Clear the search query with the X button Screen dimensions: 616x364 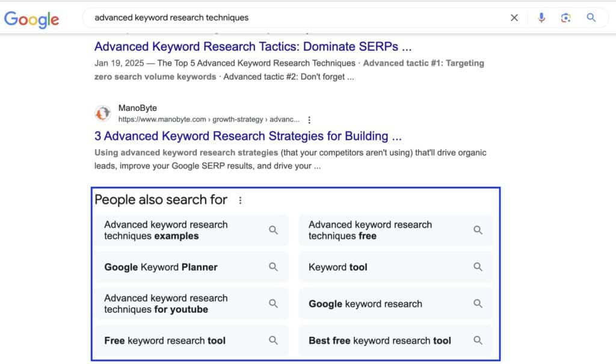[x=514, y=18]
